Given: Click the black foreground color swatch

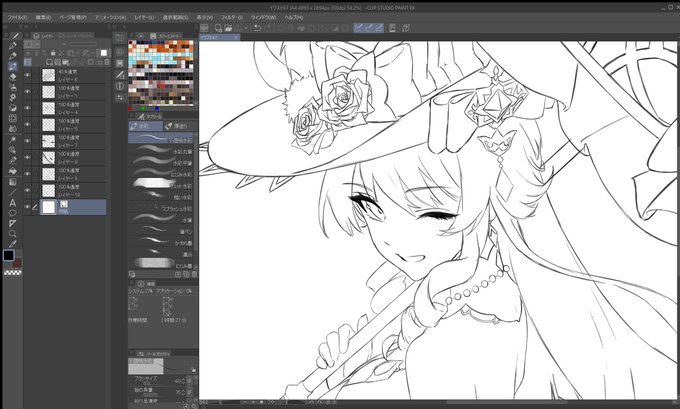Looking at the screenshot, I should point(9,255).
